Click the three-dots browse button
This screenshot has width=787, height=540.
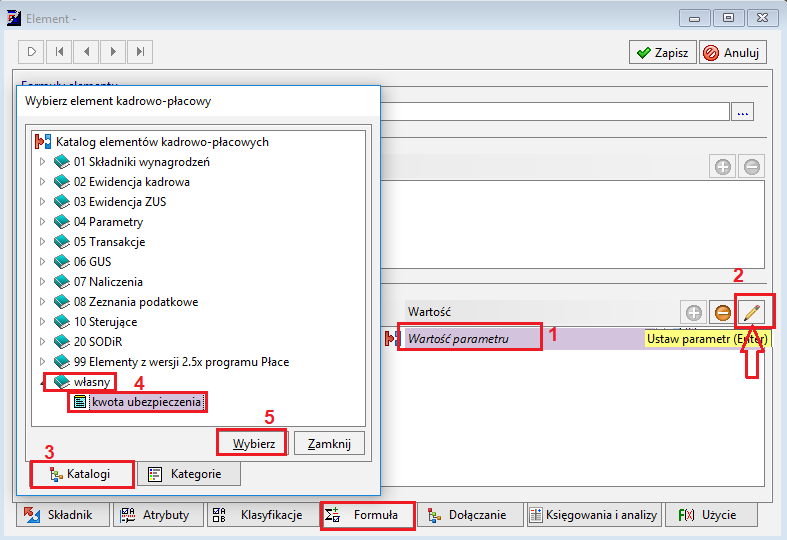click(743, 112)
